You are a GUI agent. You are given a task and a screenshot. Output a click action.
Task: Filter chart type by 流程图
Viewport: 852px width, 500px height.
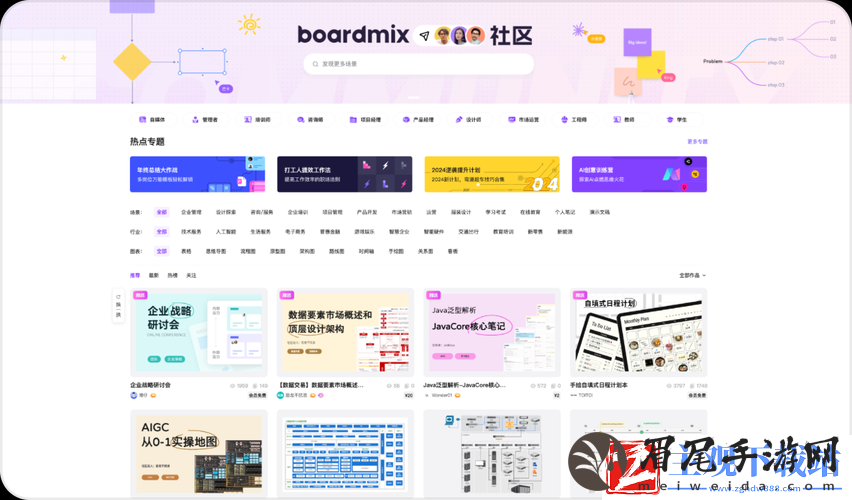coord(248,252)
